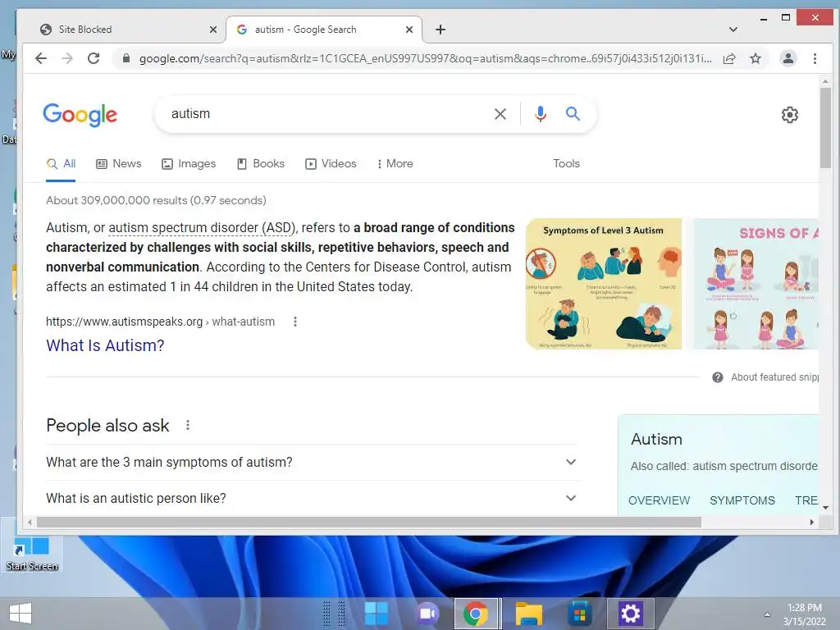This screenshot has width=840, height=630.
Task: Click About featured snippets link
Action: click(x=774, y=377)
